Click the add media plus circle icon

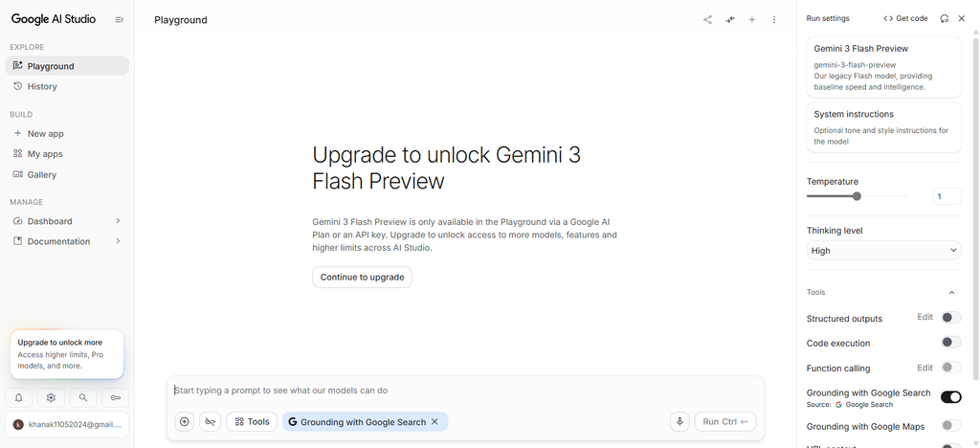pos(185,422)
